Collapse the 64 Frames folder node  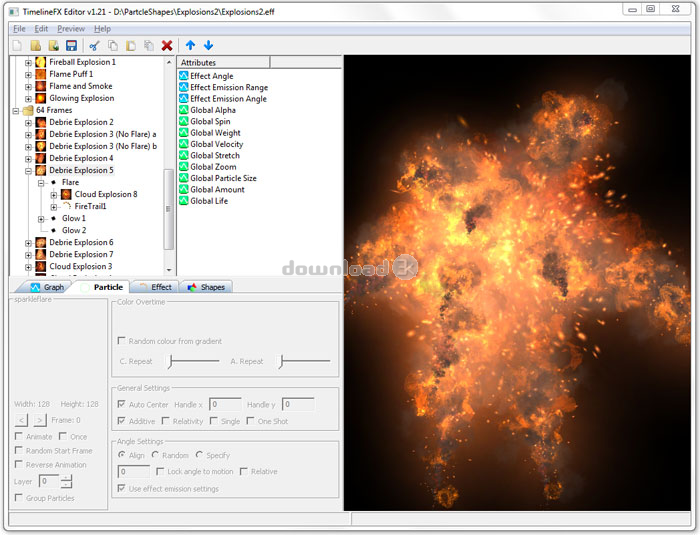tap(16, 111)
